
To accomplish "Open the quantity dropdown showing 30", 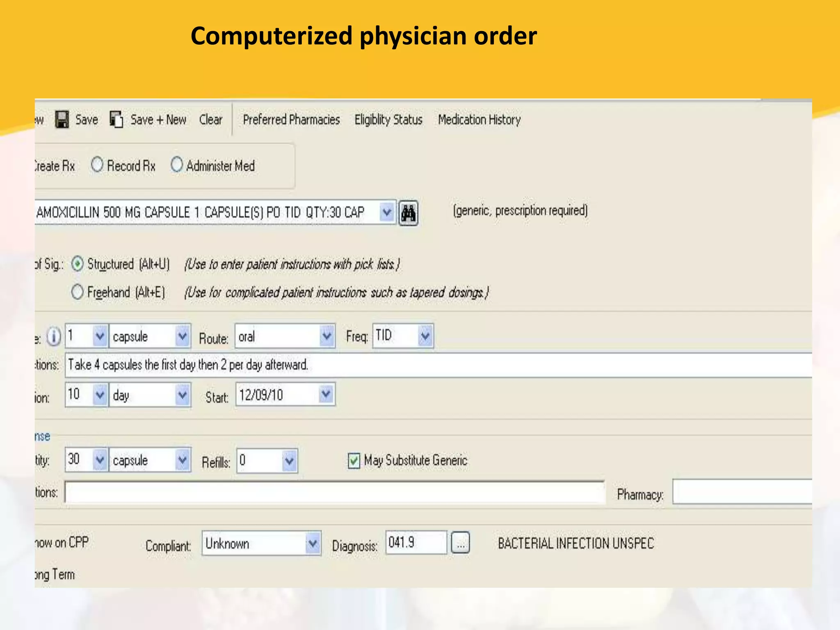I will pos(100,460).
